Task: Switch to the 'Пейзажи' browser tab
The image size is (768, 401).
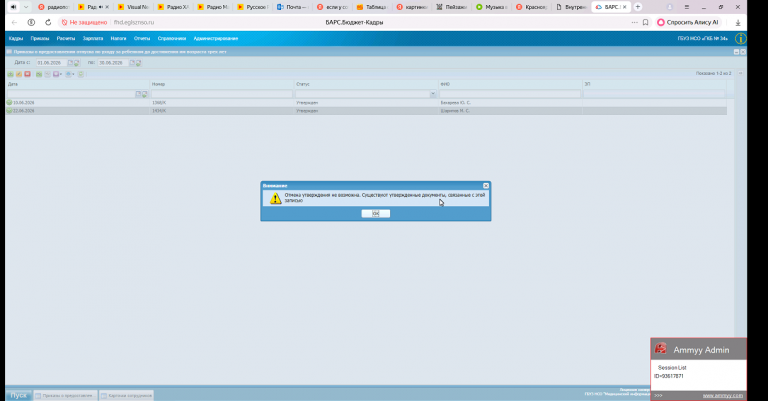Action: (452, 7)
